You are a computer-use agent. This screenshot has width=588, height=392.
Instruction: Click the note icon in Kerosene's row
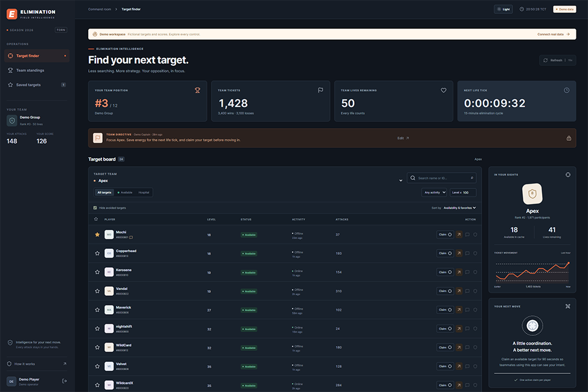click(x=467, y=272)
